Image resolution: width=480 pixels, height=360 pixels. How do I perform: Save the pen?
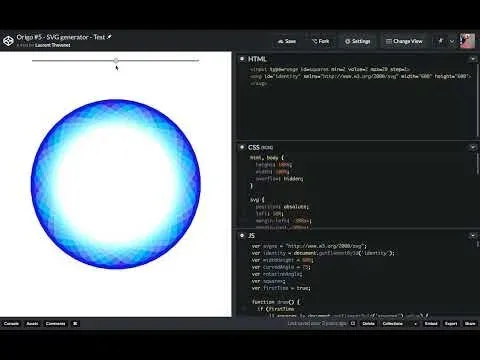click(287, 41)
